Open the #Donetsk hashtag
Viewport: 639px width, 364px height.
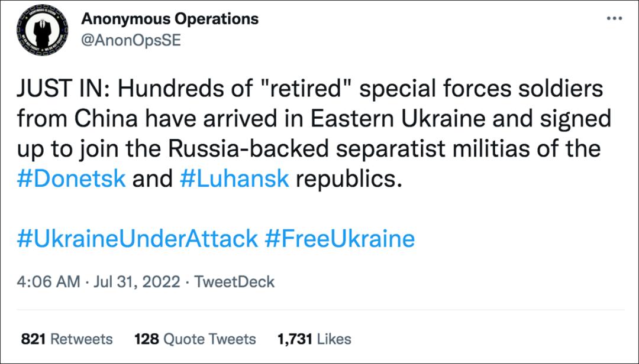pyautogui.click(x=71, y=178)
